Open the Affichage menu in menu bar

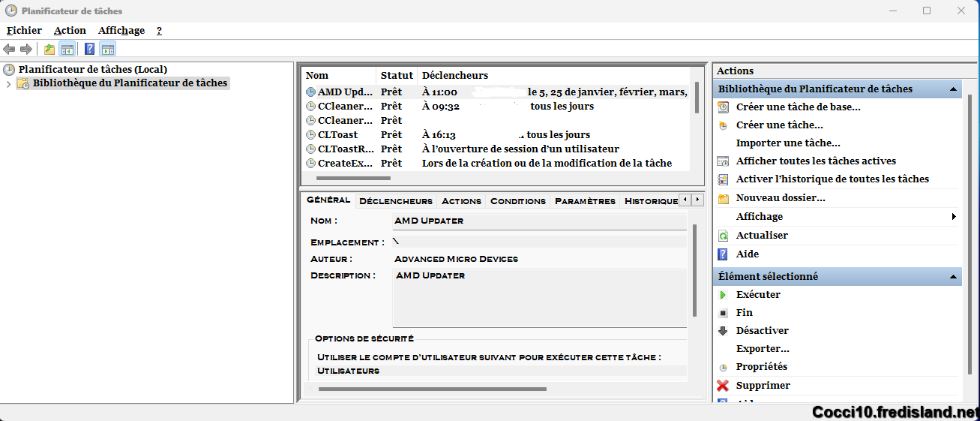121,31
